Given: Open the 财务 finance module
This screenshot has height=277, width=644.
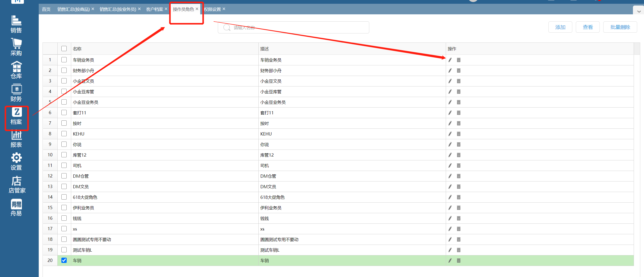Looking at the screenshot, I should click(16, 93).
